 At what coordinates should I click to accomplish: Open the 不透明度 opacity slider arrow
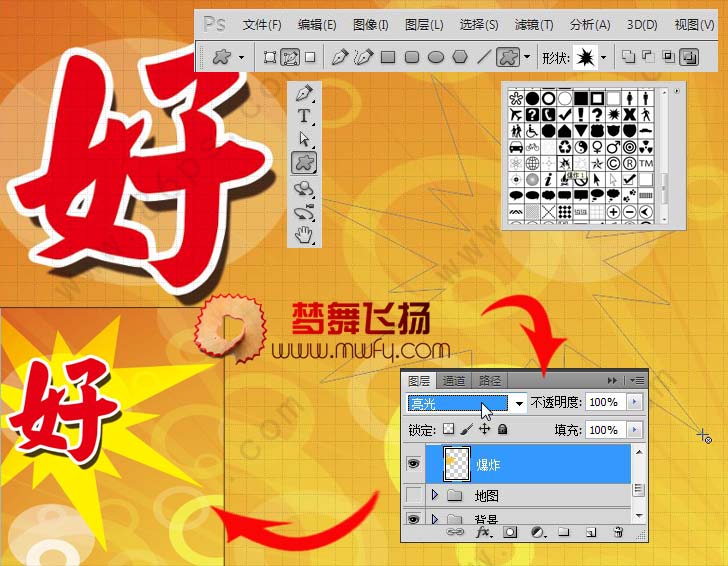[x=635, y=402]
